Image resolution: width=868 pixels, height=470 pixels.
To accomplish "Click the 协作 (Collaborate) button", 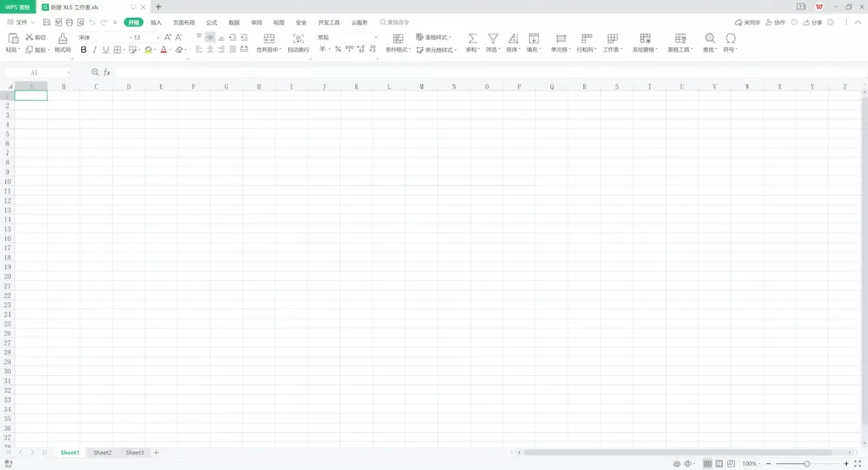I will [x=776, y=22].
